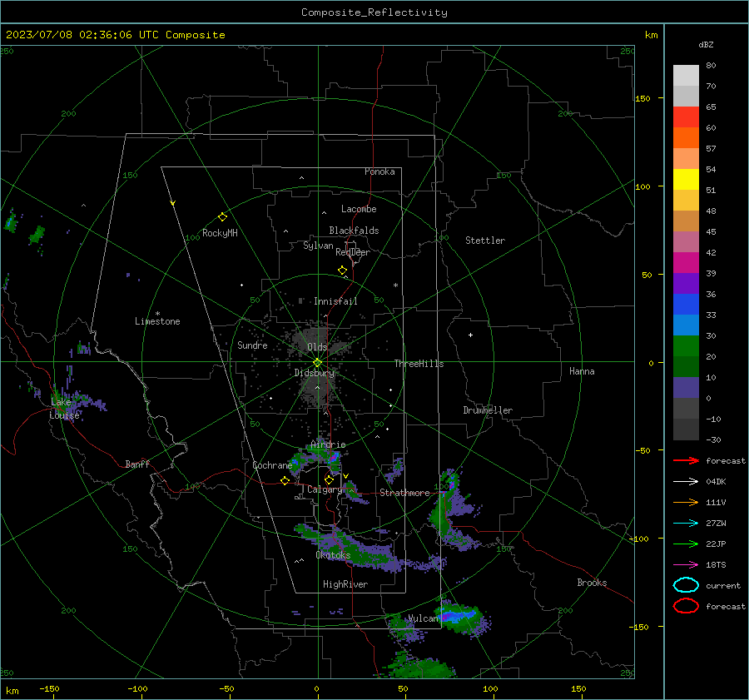The height and width of the screenshot is (700, 749).
Task: Choose the green 22JP arrow legend icon
Action: (x=686, y=544)
